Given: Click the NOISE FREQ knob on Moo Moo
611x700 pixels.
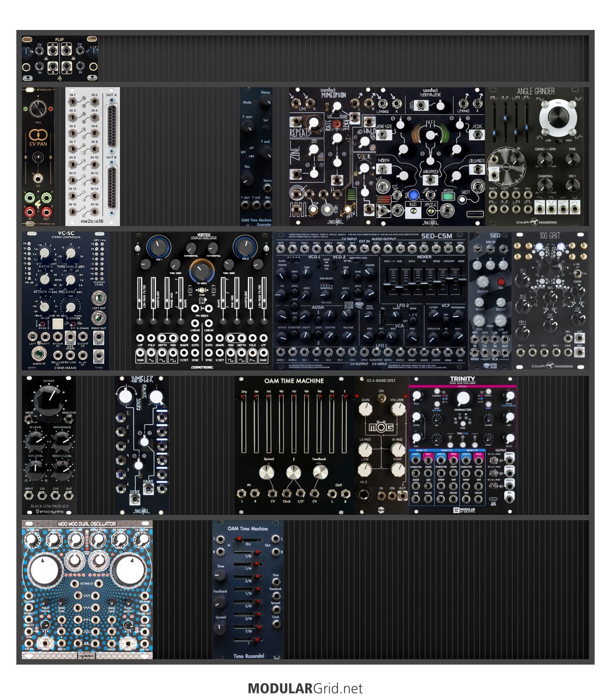Looking at the screenshot, I should (98, 539).
